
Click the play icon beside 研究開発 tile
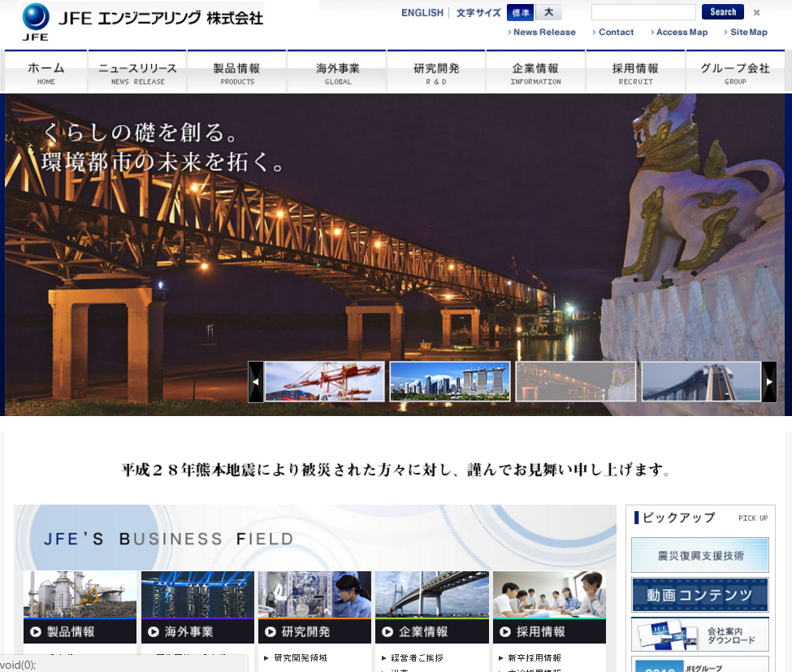(270, 631)
